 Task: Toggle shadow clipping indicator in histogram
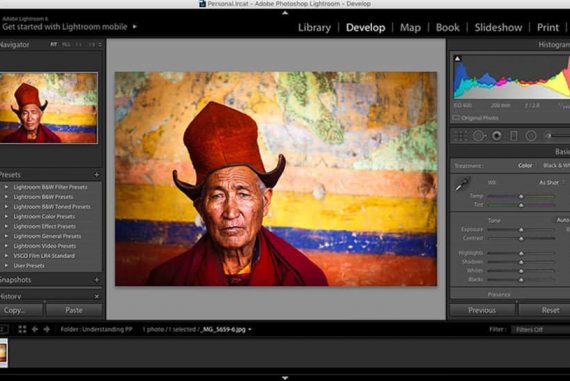[x=458, y=59]
